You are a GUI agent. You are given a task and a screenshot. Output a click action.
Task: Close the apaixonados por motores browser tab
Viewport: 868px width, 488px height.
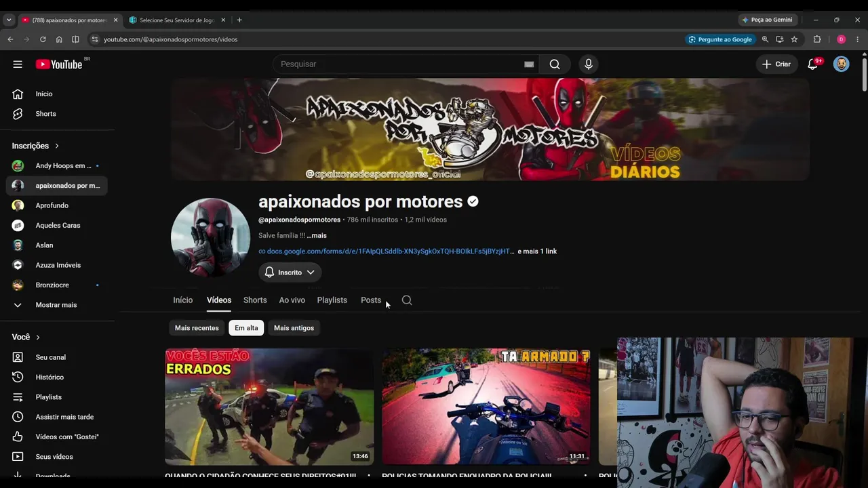115,20
